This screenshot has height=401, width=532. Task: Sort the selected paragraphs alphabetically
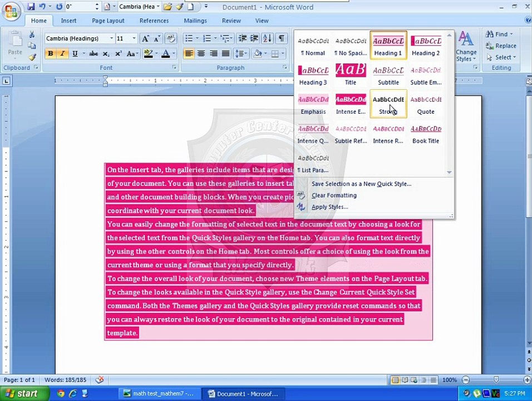(x=267, y=38)
